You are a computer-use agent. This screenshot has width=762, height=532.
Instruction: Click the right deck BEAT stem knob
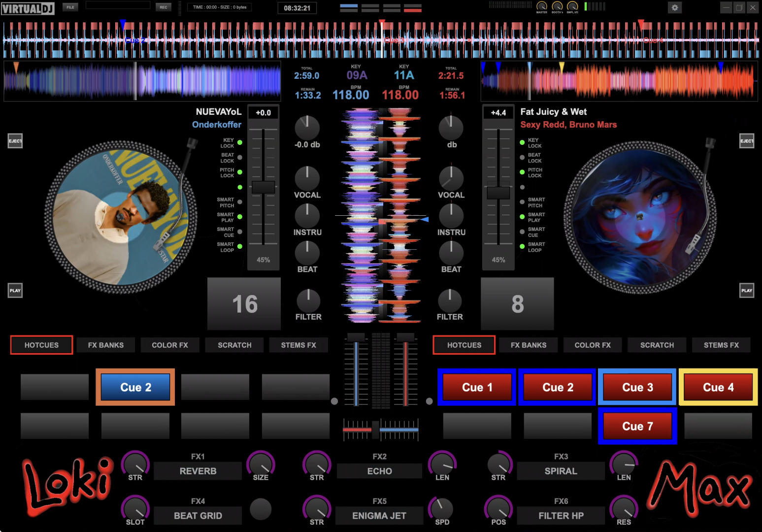click(x=451, y=253)
